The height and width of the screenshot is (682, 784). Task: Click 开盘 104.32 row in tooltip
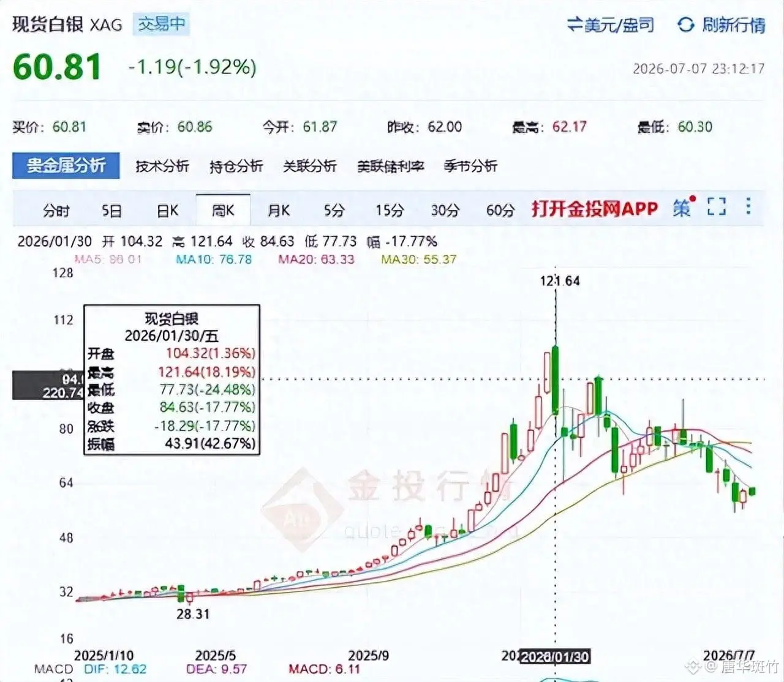click(x=171, y=353)
